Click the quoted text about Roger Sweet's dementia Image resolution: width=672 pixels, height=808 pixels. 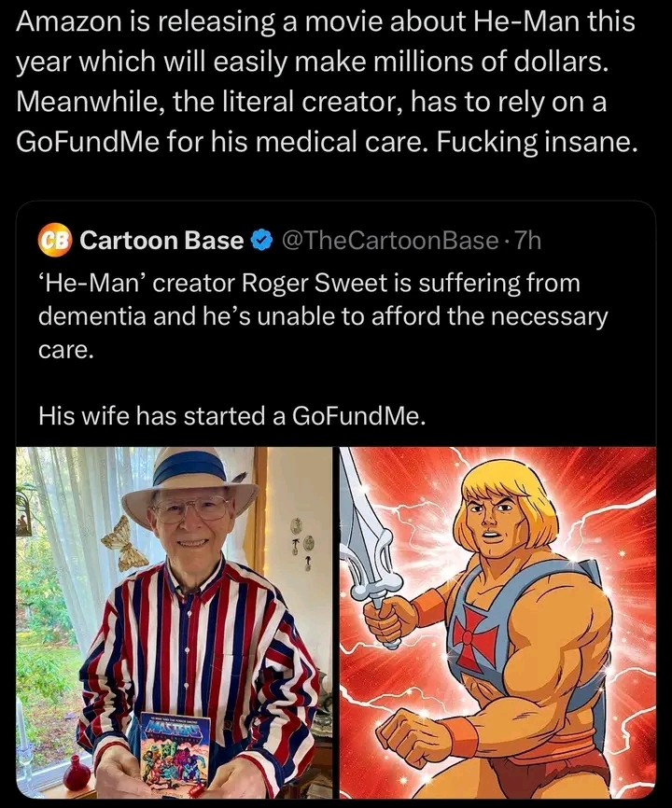point(322,317)
